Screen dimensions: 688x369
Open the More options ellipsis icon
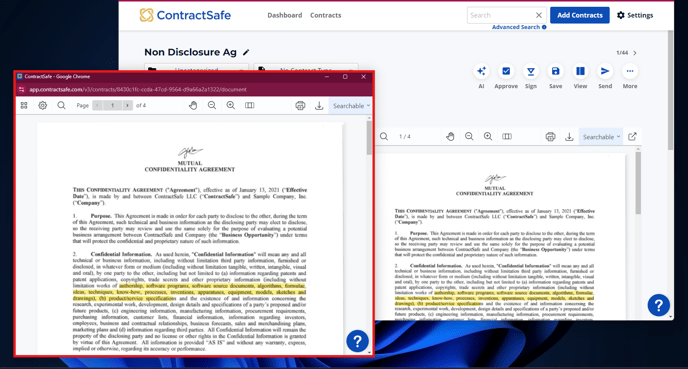tap(630, 71)
